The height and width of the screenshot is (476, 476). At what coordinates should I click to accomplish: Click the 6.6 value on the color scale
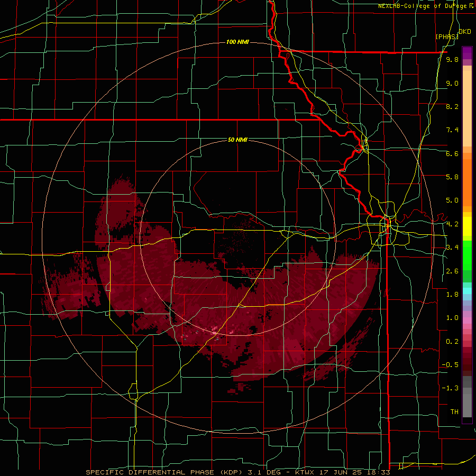(452, 153)
